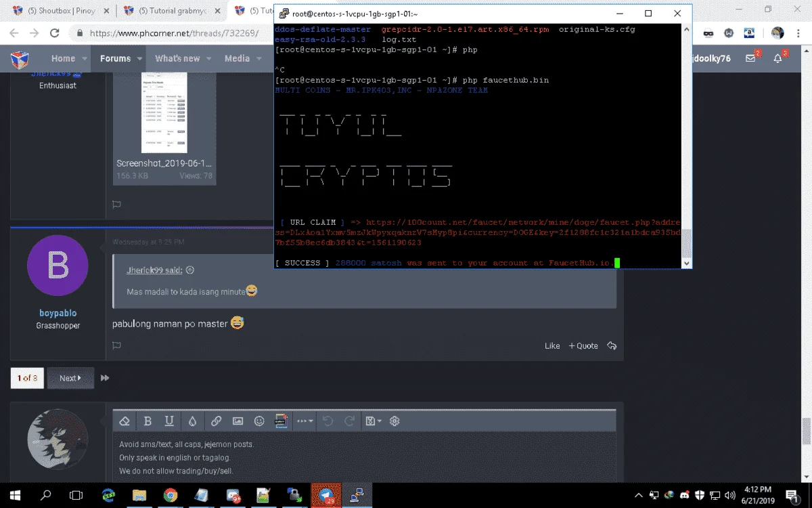This screenshot has height=508, width=812.
Task: Click the site lock icon in address bar
Action: pyautogui.click(x=80, y=33)
